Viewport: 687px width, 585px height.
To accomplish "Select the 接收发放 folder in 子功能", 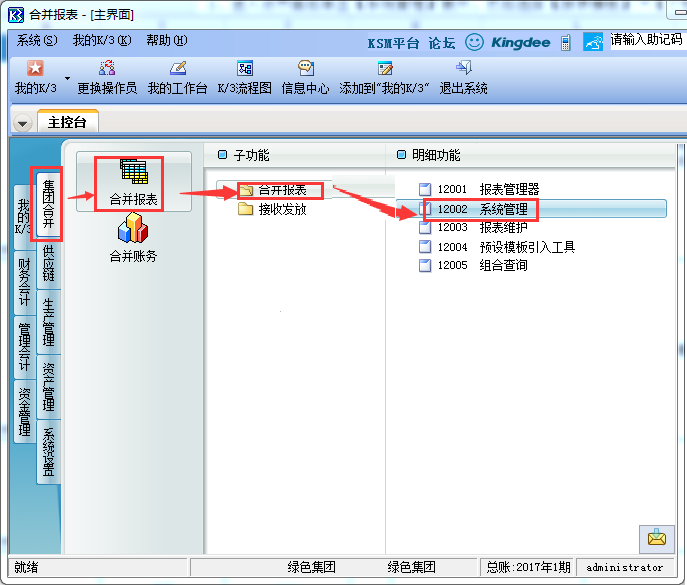I will click(272, 209).
